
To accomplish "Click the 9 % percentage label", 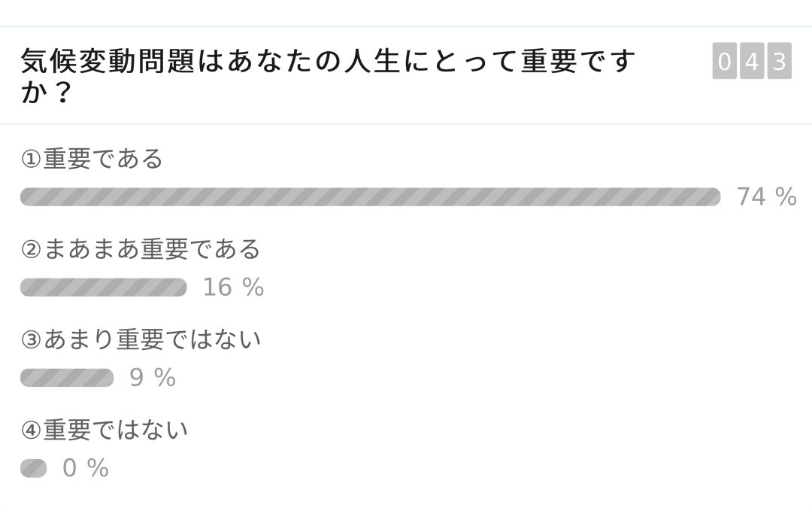I will (153, 378).
